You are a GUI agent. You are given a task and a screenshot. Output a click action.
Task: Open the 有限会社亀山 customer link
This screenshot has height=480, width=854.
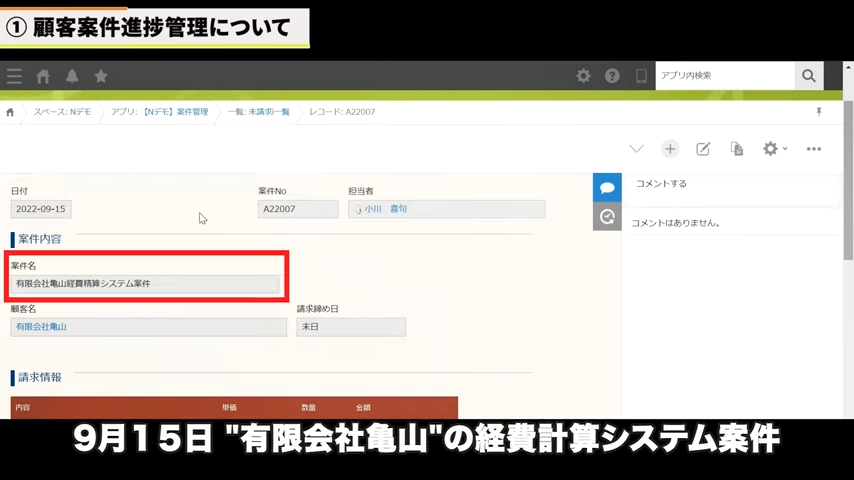(41, 327)
